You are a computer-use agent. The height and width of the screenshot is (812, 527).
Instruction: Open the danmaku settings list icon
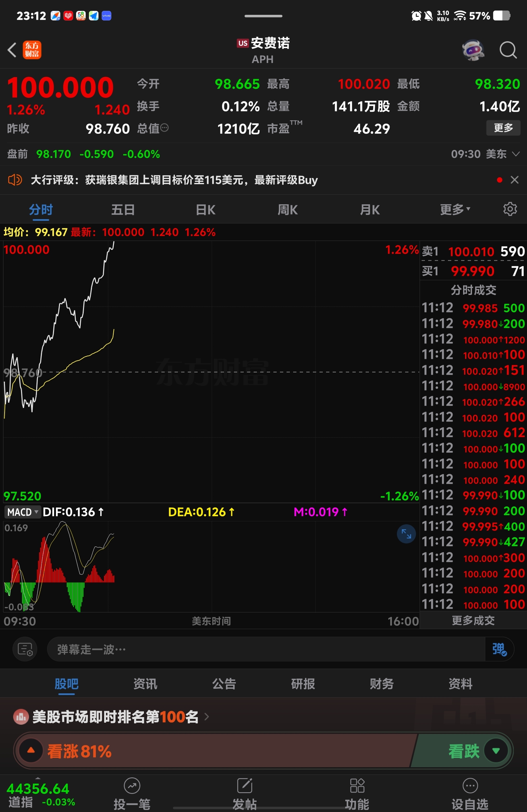[25, 649]
